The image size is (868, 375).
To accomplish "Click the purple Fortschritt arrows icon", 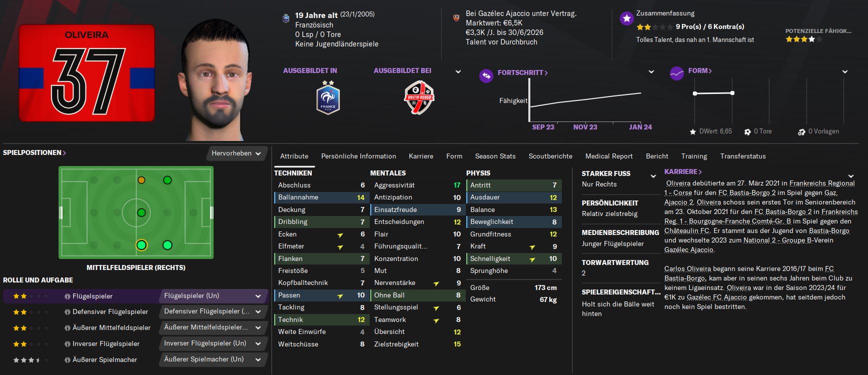I will (x=486, y=75).
